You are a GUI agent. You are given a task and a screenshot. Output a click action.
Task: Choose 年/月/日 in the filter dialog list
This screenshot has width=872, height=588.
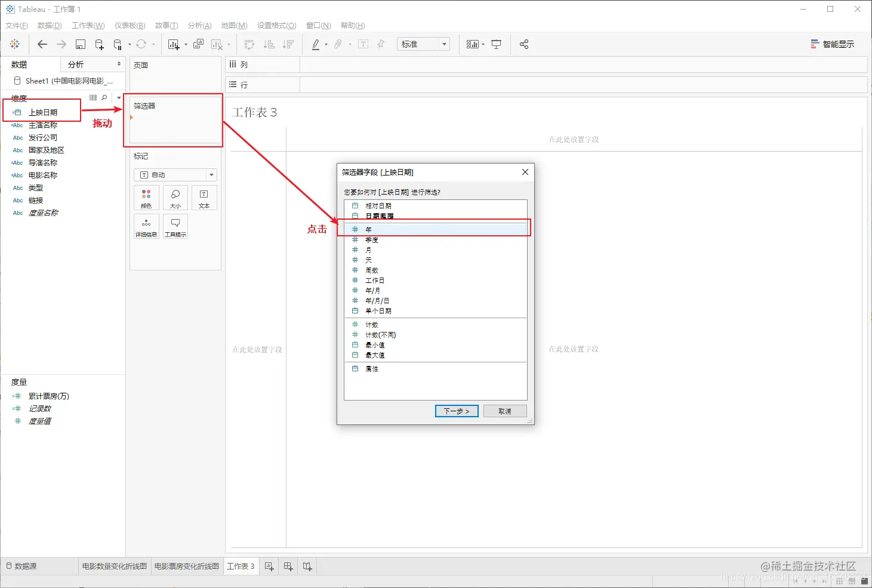point(436,300)
